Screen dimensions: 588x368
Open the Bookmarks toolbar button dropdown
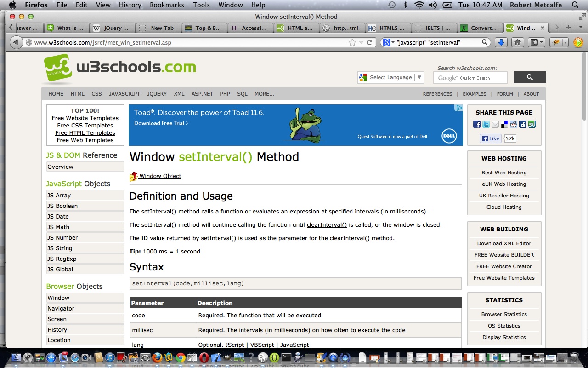[537, 42]
